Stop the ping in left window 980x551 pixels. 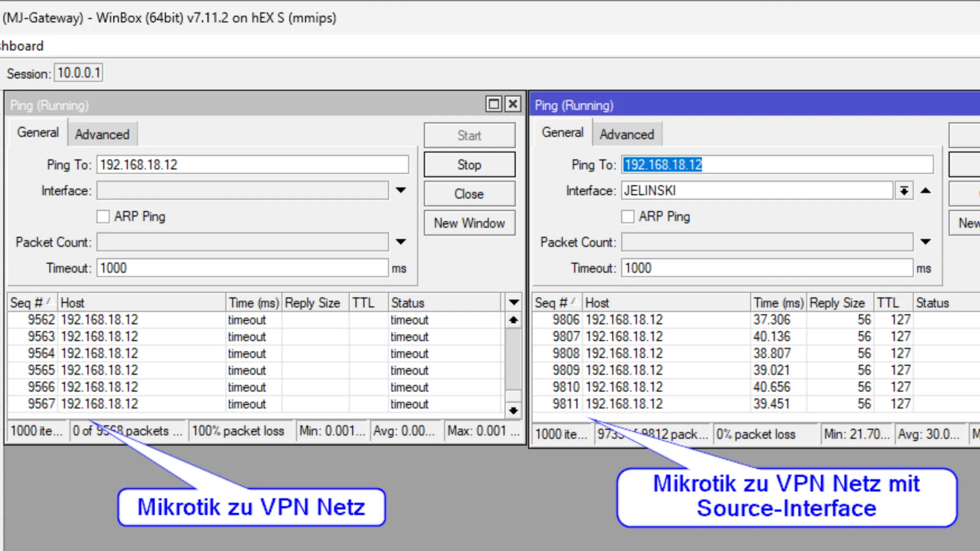(470, 165)
